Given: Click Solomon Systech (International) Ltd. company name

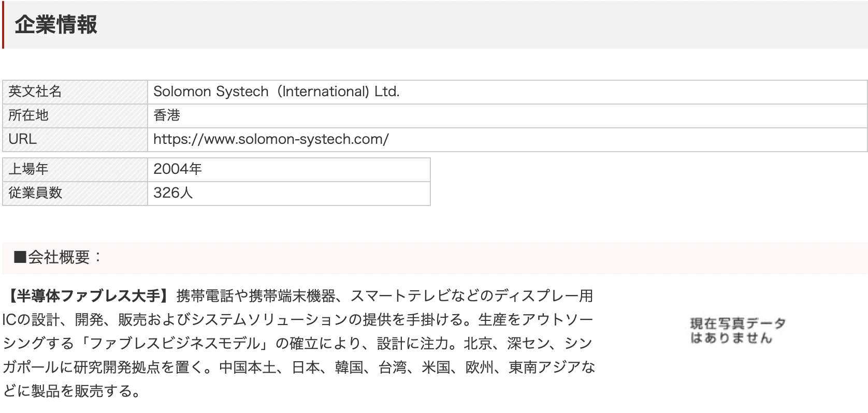Looking at the screenshot, I should (277, 92).
